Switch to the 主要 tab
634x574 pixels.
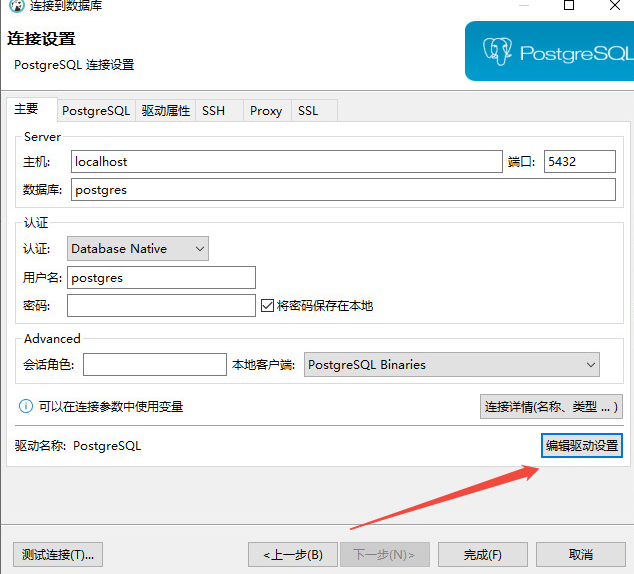32,109
